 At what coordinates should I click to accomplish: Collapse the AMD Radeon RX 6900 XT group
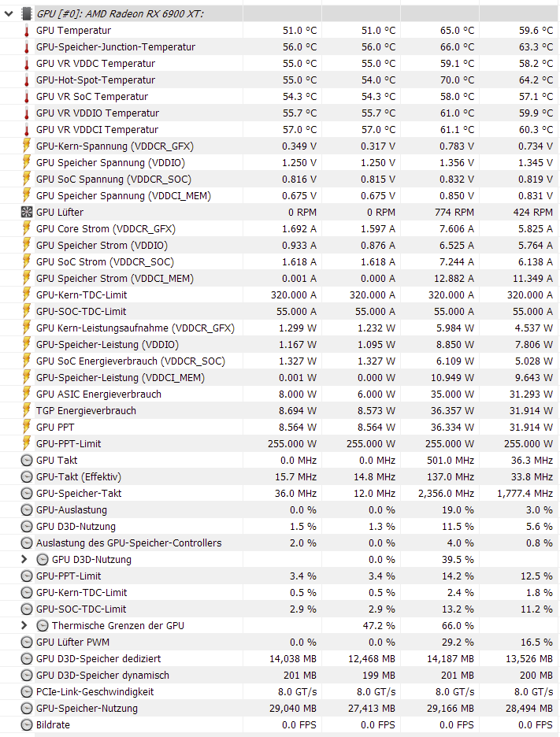9,14
